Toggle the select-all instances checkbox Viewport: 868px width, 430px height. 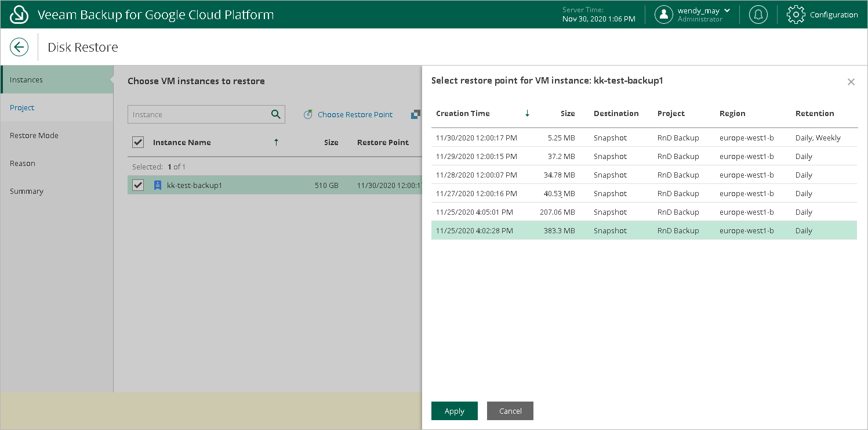(138, 142)
